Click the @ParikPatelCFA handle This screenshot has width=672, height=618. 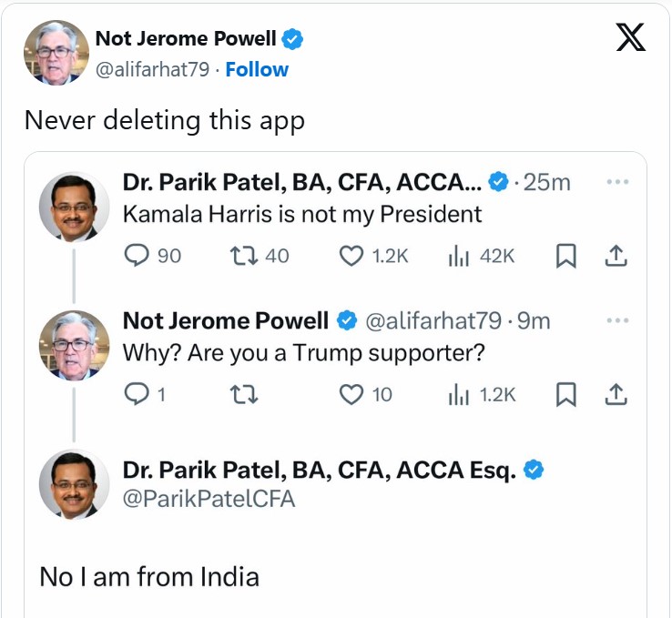209,499
